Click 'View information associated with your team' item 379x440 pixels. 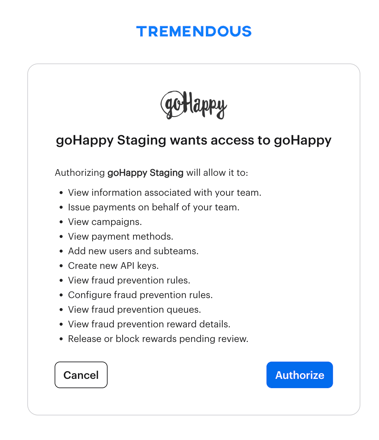tap(165, 193)
